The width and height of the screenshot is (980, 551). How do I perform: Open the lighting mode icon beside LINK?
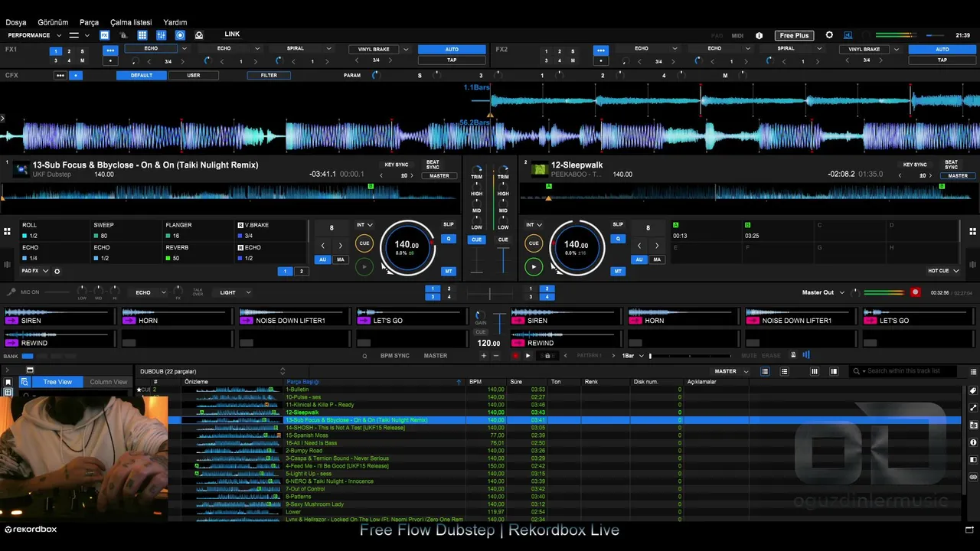click(x=199, y=35)
